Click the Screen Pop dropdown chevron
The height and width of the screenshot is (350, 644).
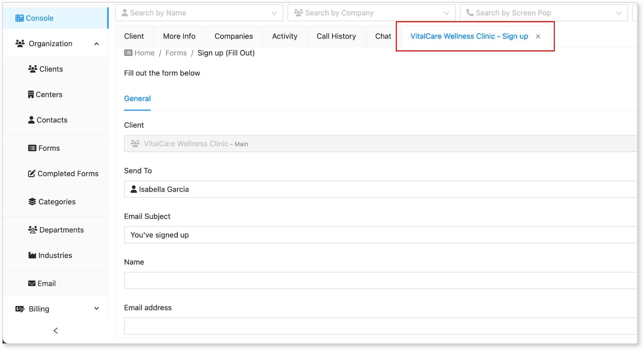point(619,13)
